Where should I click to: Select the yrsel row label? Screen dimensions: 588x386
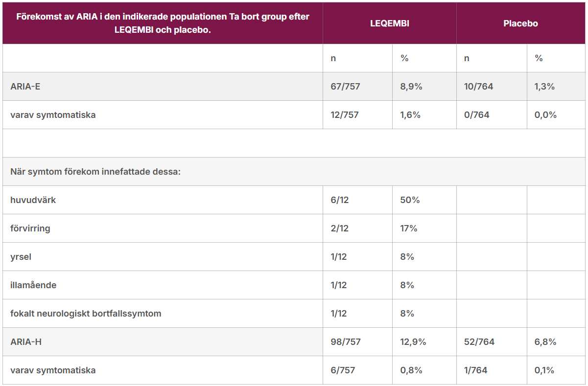21,257
